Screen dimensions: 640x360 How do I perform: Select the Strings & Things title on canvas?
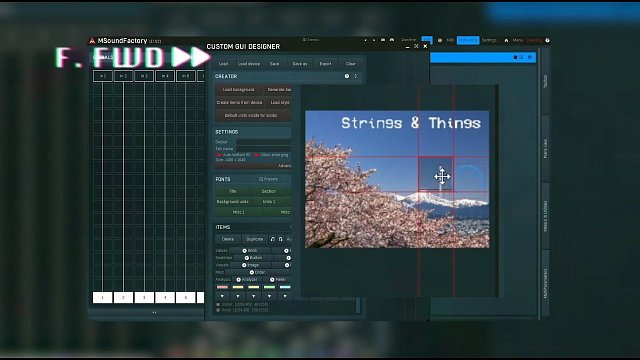point(411,123)
